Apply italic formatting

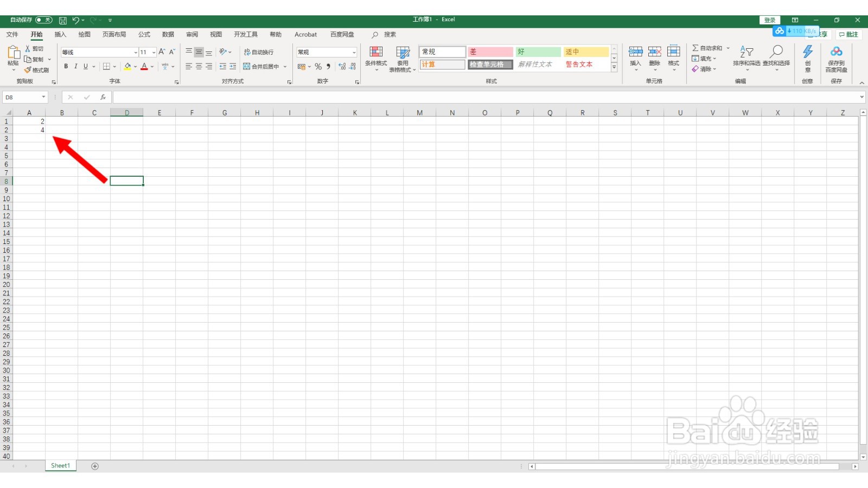[x=76, y=66]
